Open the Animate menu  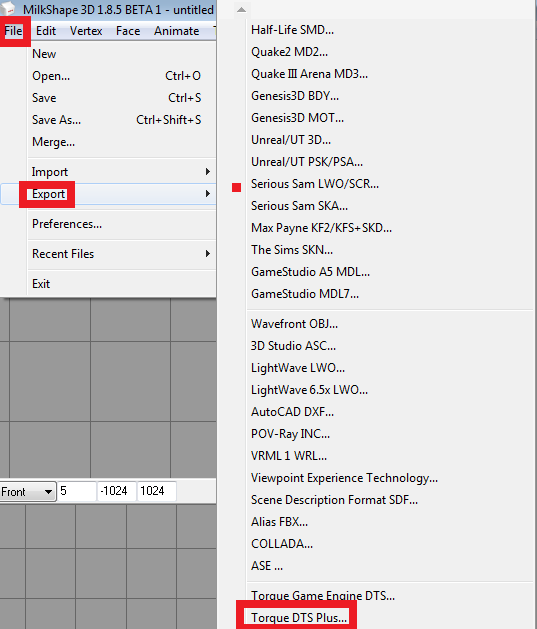point(176,31)
